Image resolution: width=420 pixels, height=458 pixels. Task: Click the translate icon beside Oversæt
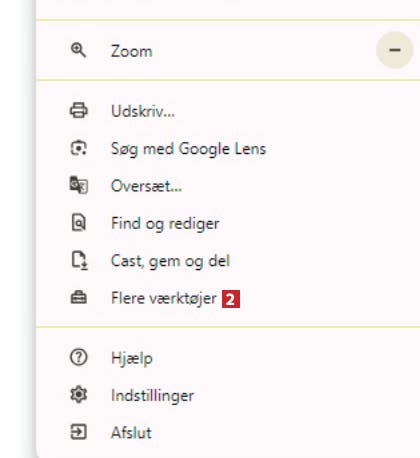79,185
